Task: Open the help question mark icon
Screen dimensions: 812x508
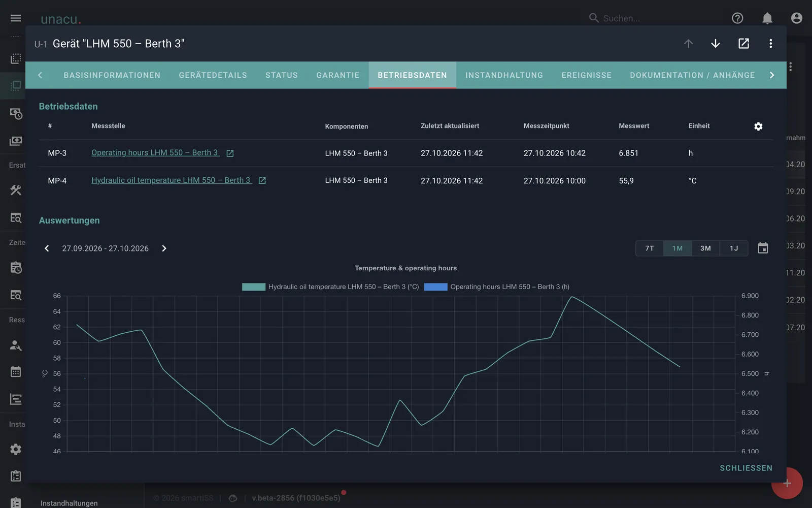Action: click(x=737, y=18)
